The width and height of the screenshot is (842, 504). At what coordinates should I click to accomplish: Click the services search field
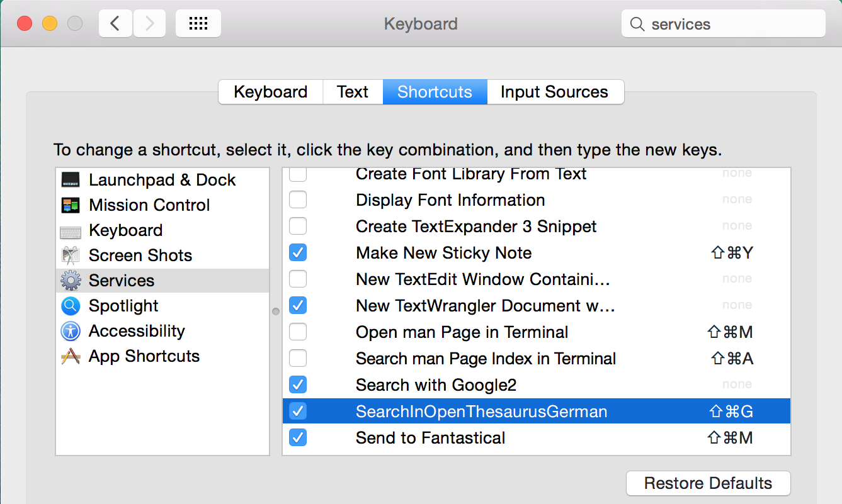point(731,25)
